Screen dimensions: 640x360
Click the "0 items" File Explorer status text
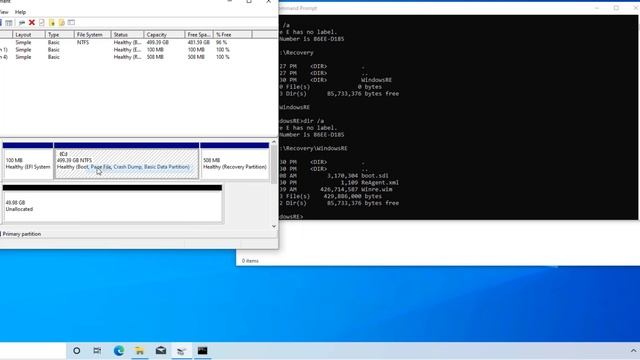[x=250, y=261]
